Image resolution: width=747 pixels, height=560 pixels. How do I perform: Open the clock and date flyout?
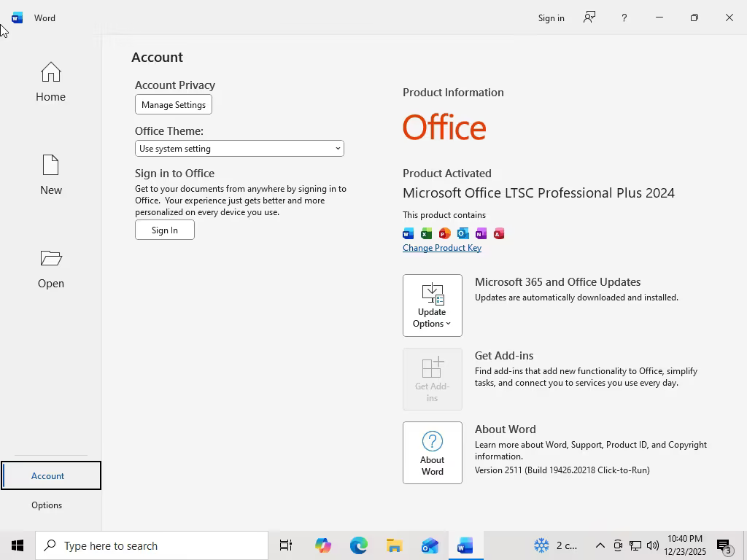click(x=684, y=545)
